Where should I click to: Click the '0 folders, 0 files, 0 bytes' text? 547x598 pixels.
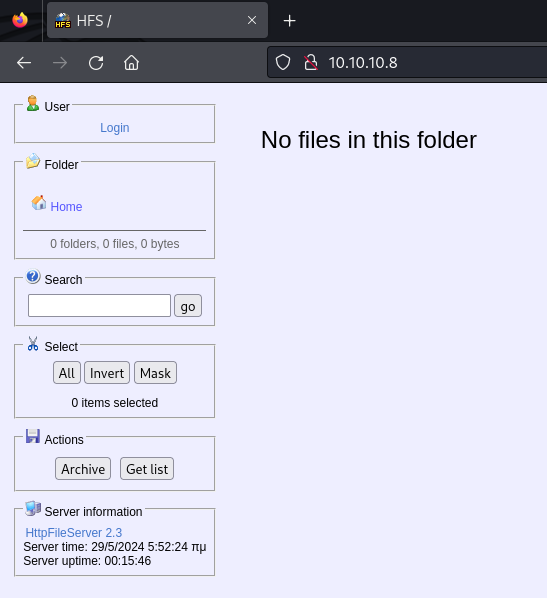coord(114,244)
